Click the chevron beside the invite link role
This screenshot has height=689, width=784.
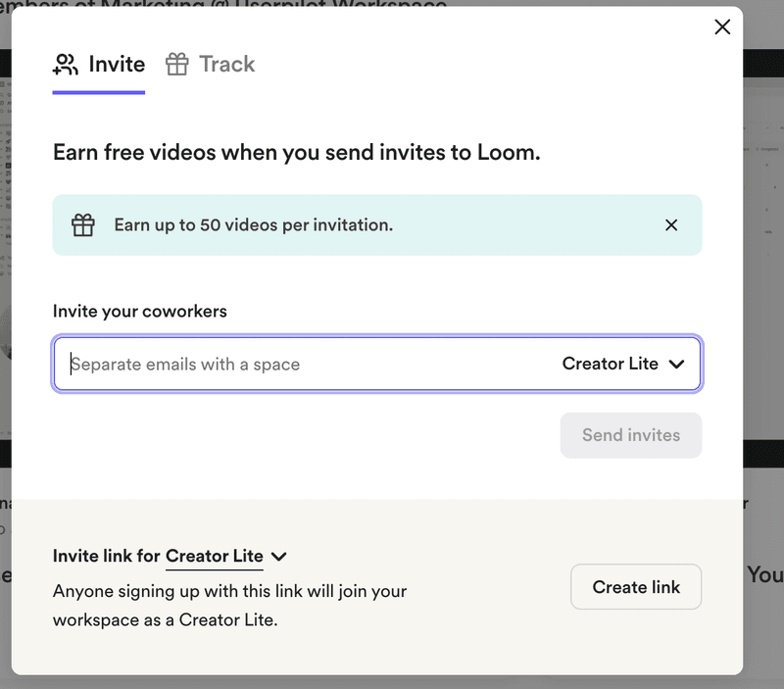pos(279,556)
